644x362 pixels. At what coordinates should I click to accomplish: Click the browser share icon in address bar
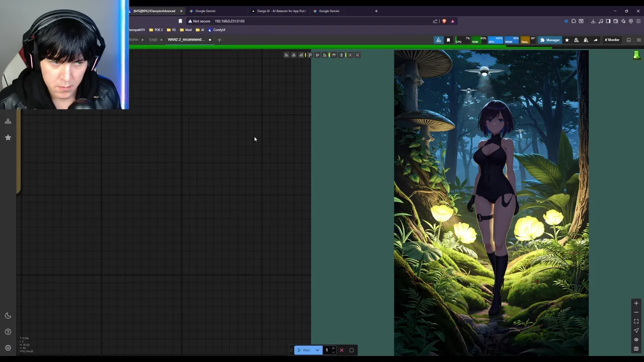(x=435, y=21)
